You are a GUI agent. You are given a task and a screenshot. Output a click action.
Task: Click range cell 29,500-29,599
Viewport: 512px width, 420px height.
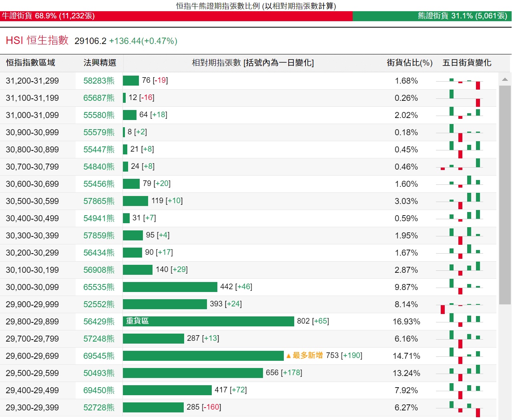[x=32, y=373]
